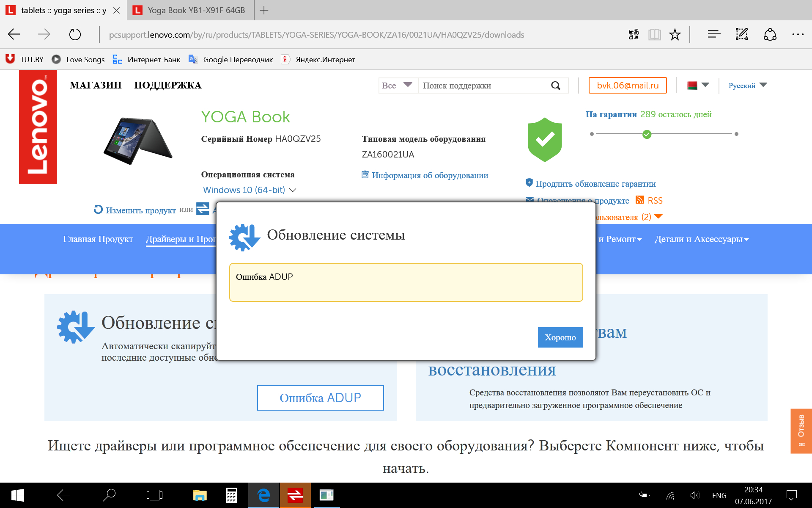Open the МАГАЗИН menu item

click(96, 86)
